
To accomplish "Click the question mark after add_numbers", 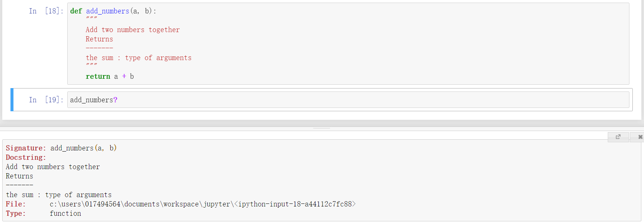I will click(x=115, y=100).
